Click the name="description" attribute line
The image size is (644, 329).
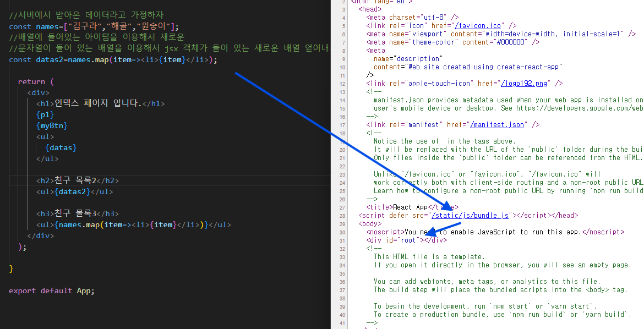[408, 59]
